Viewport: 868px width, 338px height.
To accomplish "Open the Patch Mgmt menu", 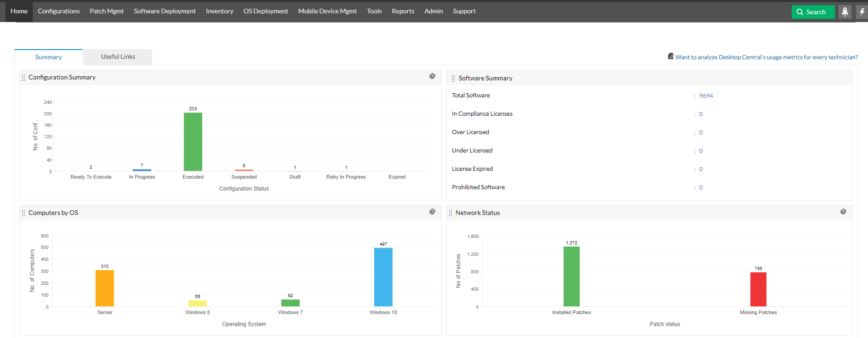I will click(x=107, y=11).
